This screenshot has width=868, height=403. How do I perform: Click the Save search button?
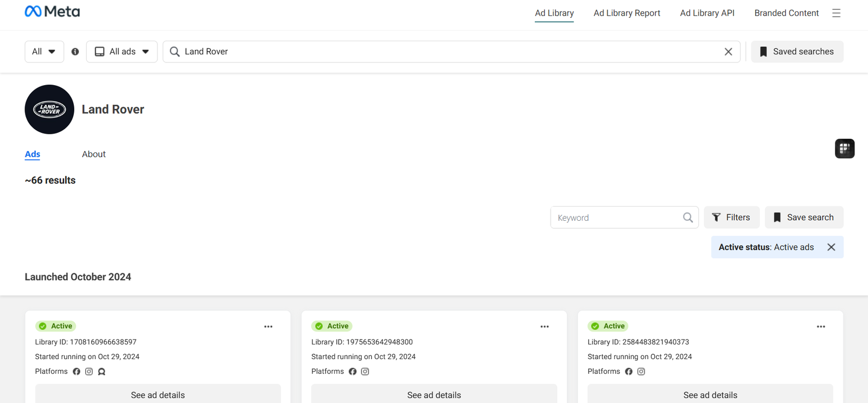click(x=804, y=218)
